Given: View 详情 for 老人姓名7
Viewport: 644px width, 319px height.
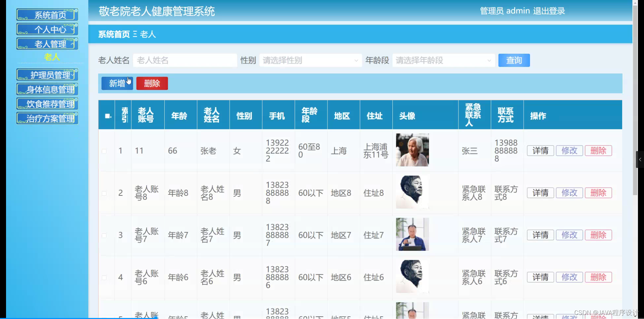Looking at the screenshot, I should [x=540, y=235].
